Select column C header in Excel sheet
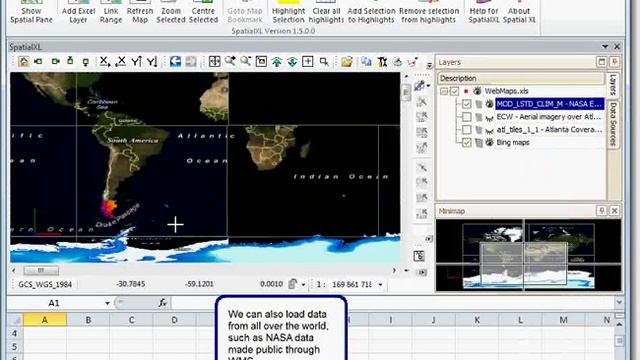Image resolution: width=640 pixels, height=360 pixels. click(x=131, y=320)
